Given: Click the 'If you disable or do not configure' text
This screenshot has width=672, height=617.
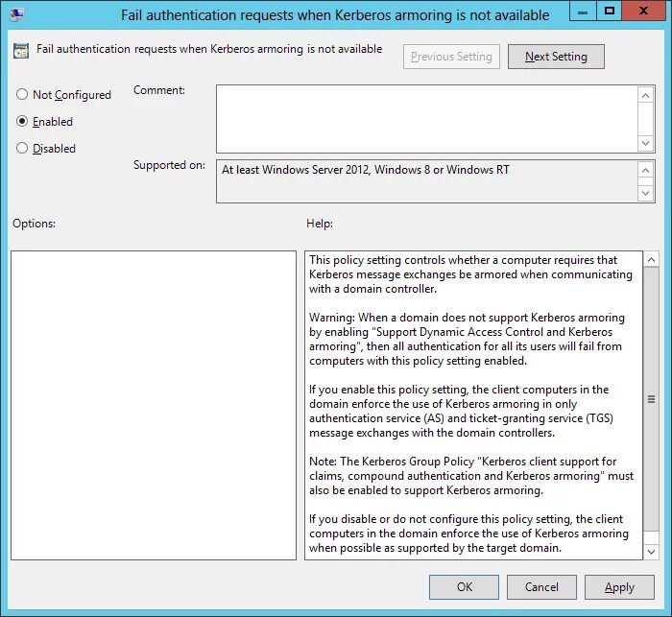Looking at the screenshot, I should 468,534.
